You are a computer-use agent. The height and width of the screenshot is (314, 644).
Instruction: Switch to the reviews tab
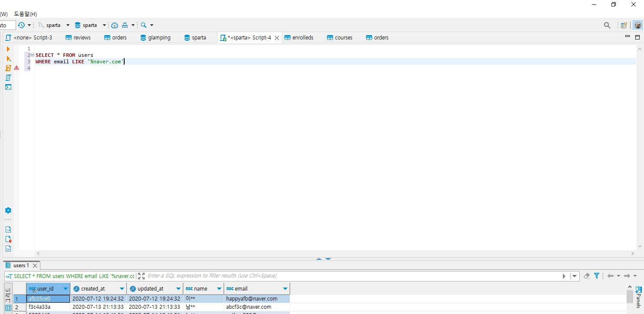pyautogui.click(x=78, y=38)
